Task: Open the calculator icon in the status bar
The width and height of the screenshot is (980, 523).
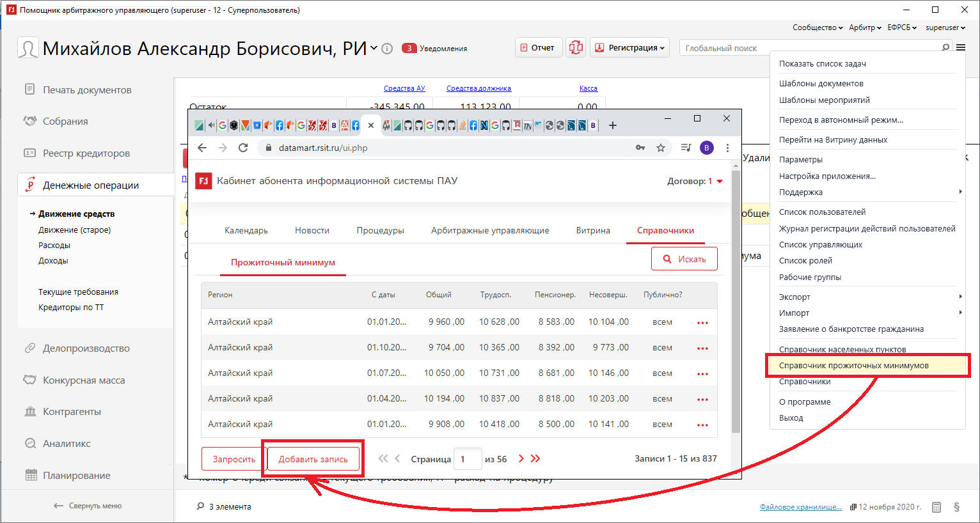Action: 937,507
